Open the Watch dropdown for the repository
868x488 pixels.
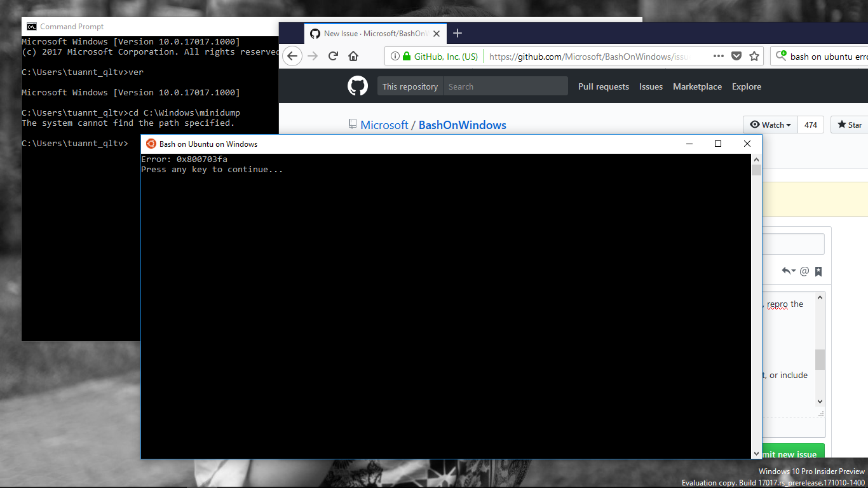click(x=770, y=125)
